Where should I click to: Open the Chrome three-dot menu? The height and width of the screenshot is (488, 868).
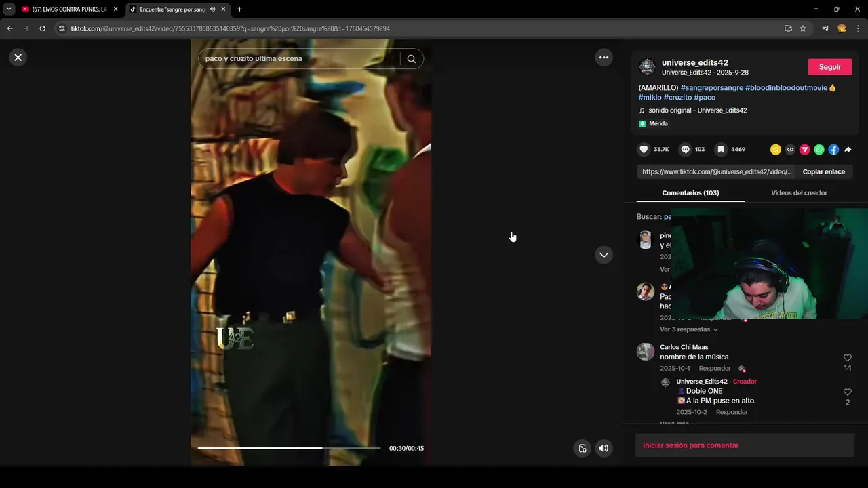pos(859,28)
